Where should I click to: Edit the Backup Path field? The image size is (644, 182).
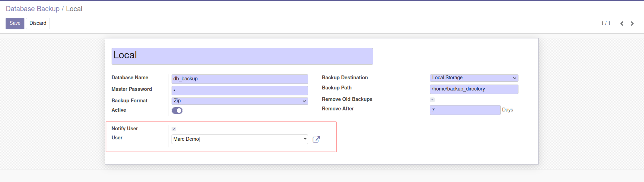pos(474,89)
